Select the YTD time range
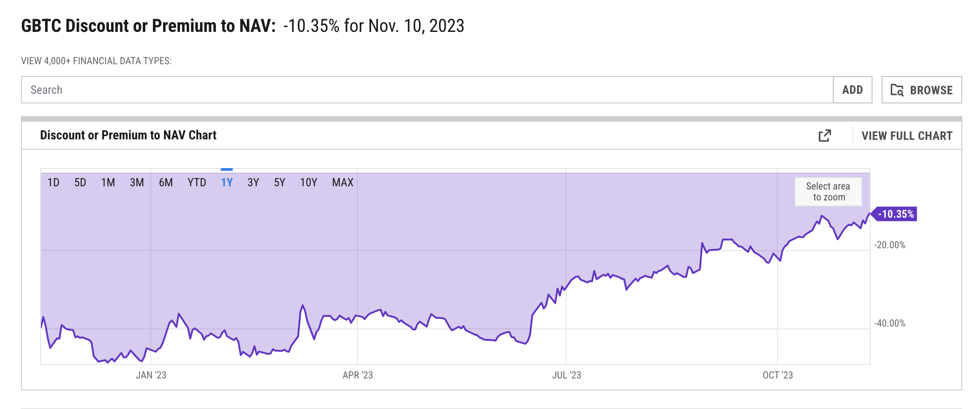The height and width of the screenshot is (409, 980). click(196, 182)
